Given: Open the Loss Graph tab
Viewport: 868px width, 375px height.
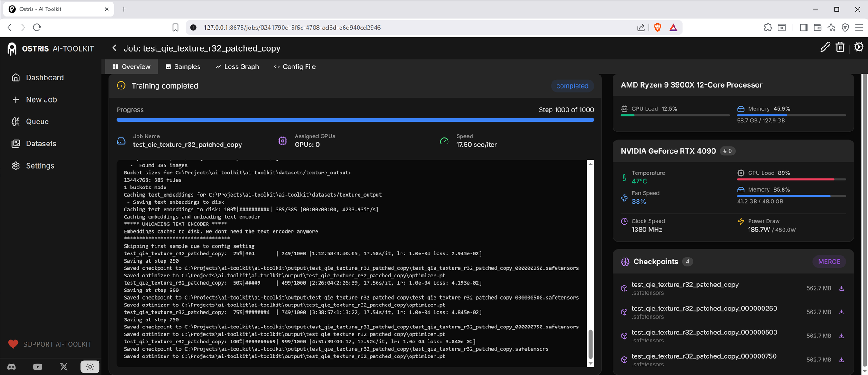Looking at the screenshot, I should (237, 66).
